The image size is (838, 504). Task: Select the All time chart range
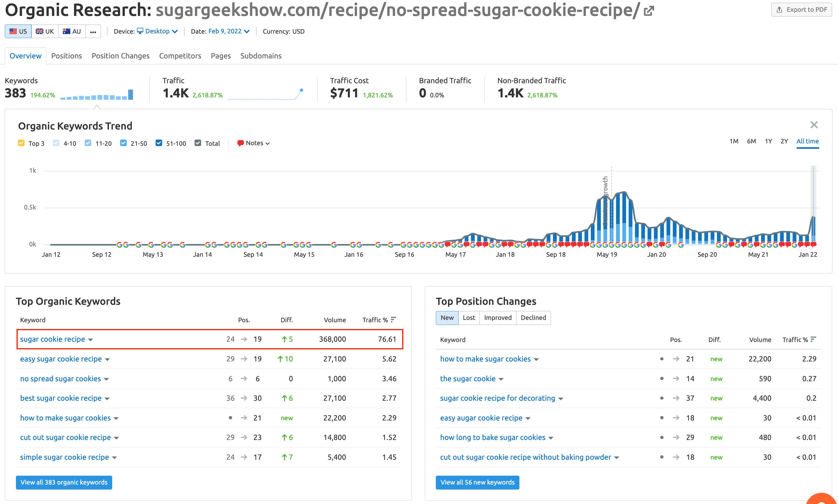click(807, 142)
